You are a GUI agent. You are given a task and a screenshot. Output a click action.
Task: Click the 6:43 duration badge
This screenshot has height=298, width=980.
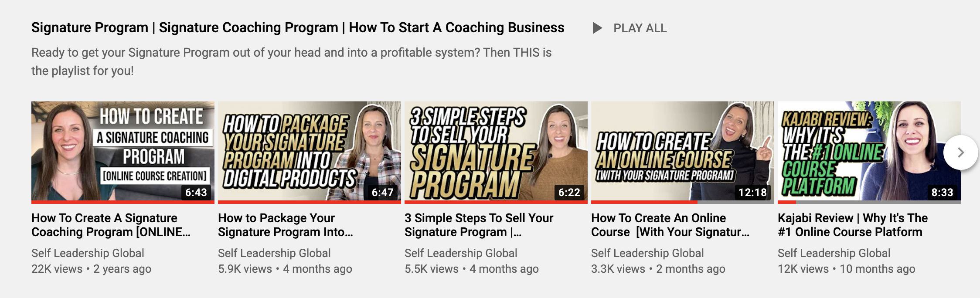(196, 192)
